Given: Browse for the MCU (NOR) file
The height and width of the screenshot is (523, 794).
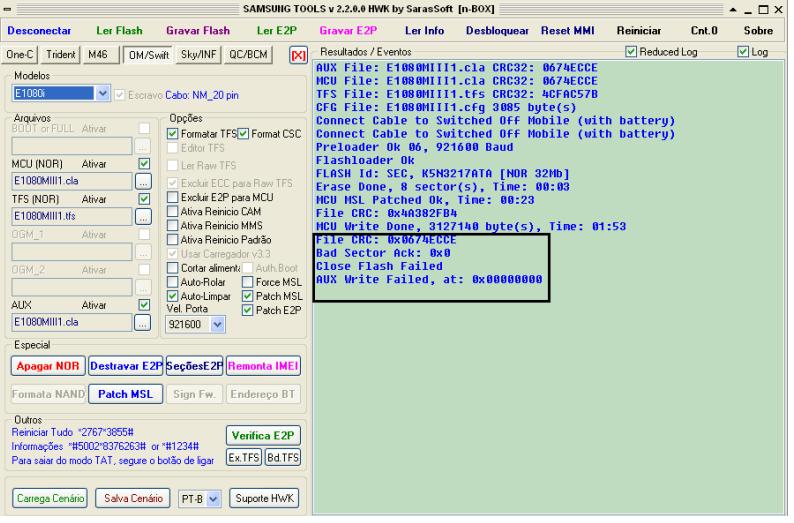Looking at the screenshot, I should point(143,181).
